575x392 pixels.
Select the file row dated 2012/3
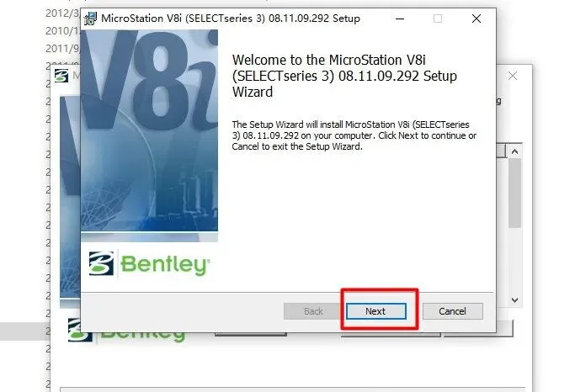[62, 13]
